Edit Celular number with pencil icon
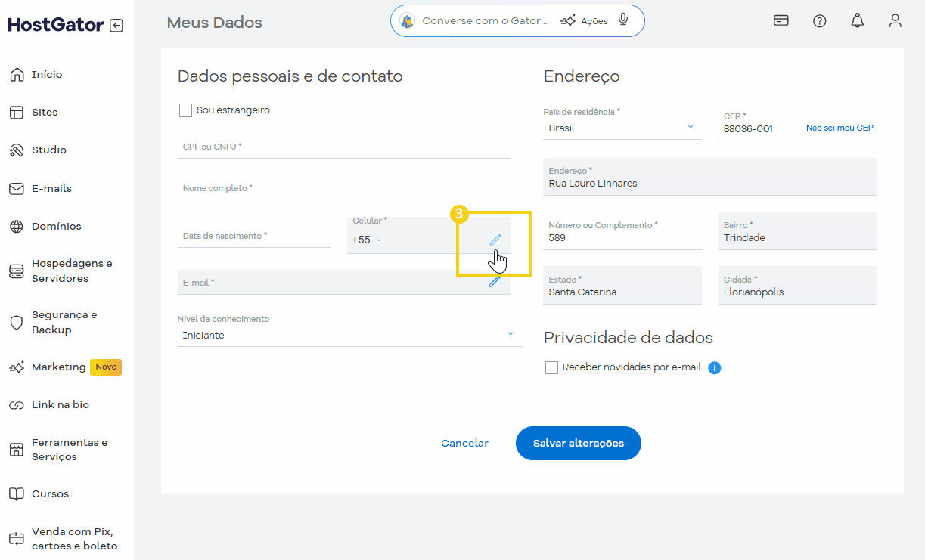 coord(495,240)
